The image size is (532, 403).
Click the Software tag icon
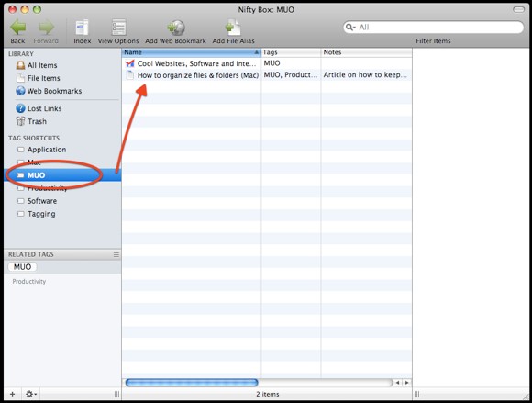point(21,201)
